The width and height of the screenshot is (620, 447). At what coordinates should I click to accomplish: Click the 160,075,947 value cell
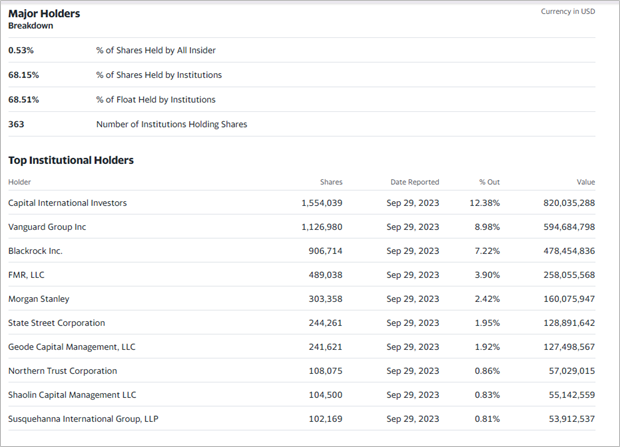(569, 299)
